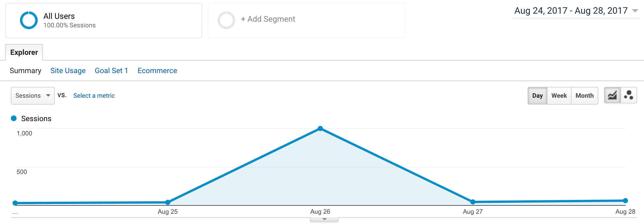Switch to line chart view icon

[612, 95]
